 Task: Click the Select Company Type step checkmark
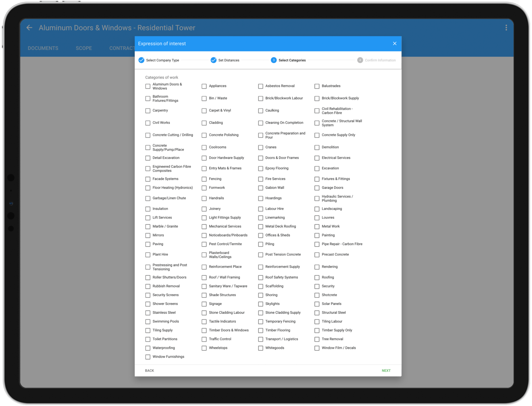point(142,60)
